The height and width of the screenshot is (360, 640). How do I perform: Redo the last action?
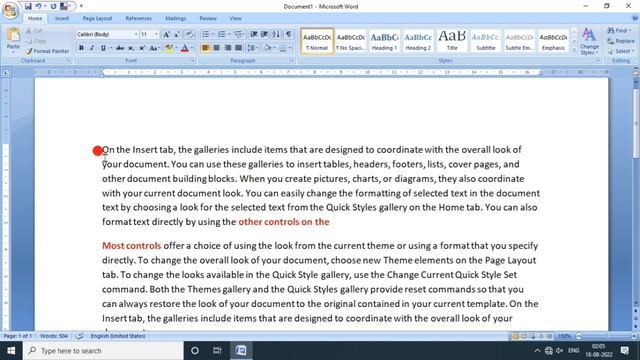pos(53,6)
